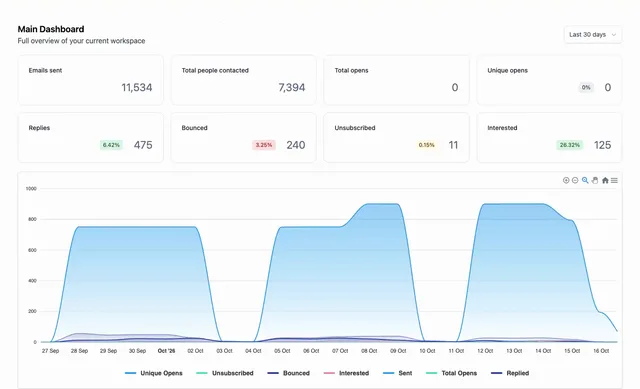The height and width of the screenshot is (389, 640).
Task: Click the 26.32% interested badge
Action: 570,145
